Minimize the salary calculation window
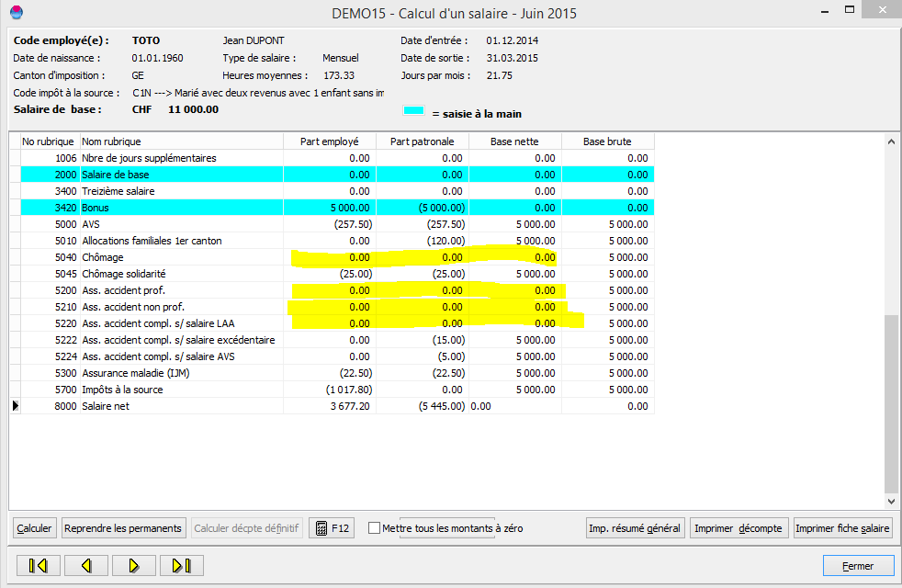Screen dimensions: 902x588 825,11
